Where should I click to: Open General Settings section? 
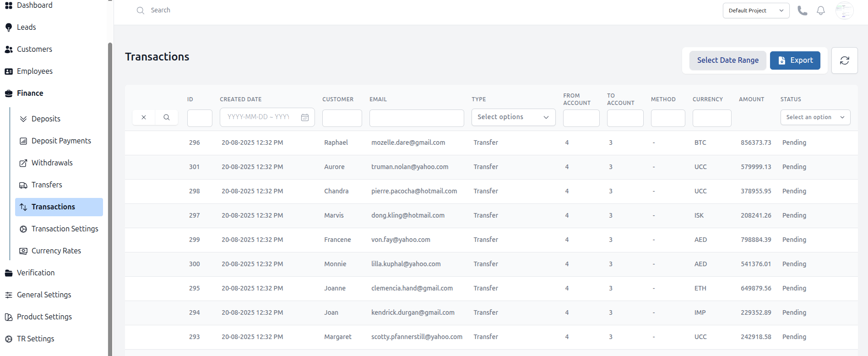44,295
